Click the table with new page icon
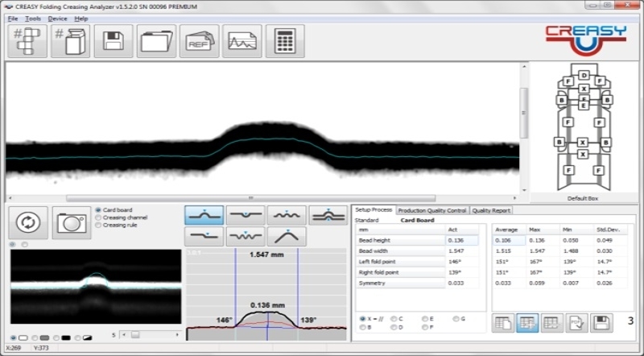Image resolution: width=644 pixels, height=356 pixels. 502,323
